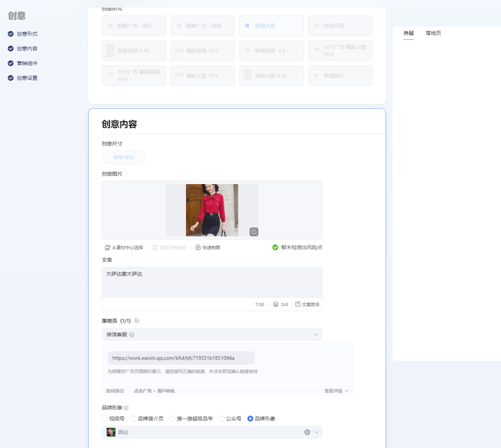This screenshot has height=448, width=501.
Task: Select the 公众号 radio button
Action: coord(221,419)
